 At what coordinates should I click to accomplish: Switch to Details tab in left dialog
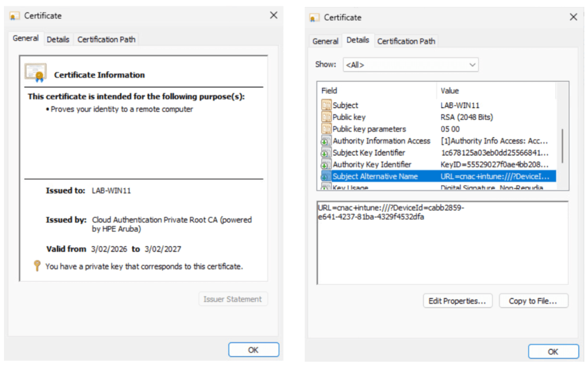(x=58, y=40)
